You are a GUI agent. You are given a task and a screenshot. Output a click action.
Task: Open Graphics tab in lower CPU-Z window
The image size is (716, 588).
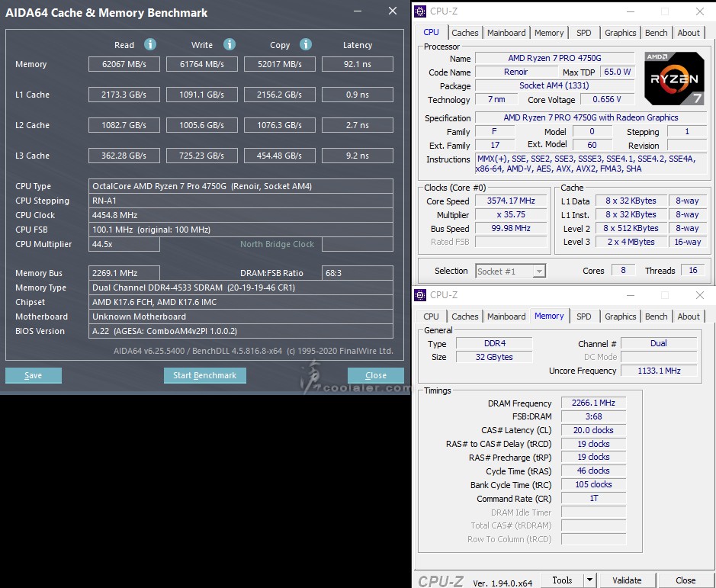(620, 316)
